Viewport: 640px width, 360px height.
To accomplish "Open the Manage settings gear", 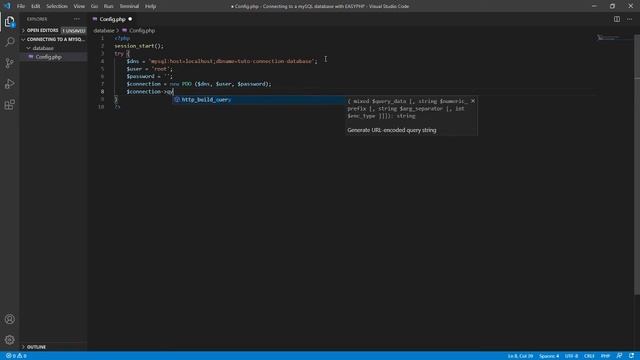I will [10, 340].
